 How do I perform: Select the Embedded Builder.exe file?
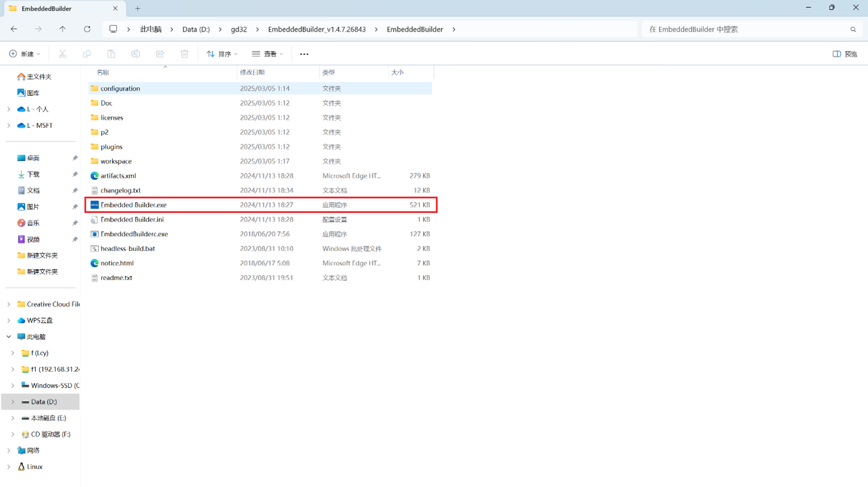coord(133,205)
